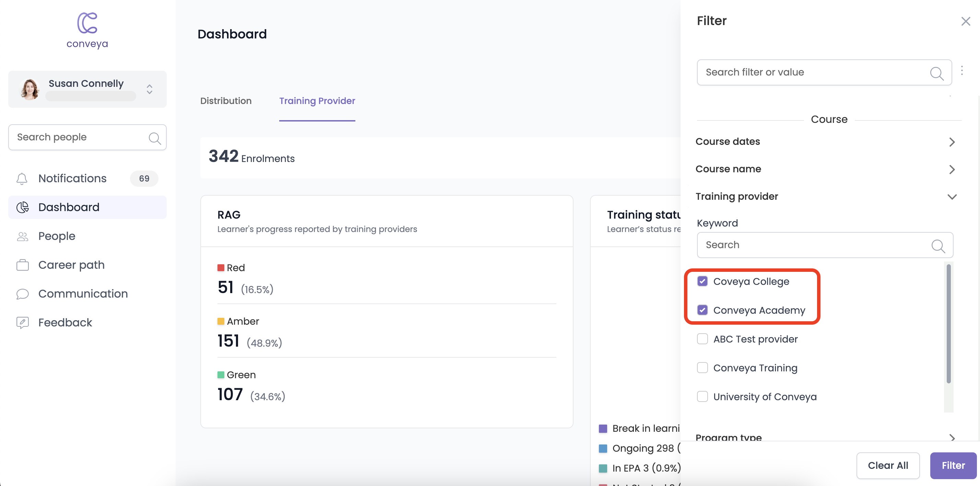Viewport: 980px width, 486px height.
Task: Click the Feedback pencil icon
Action: point(22,322)
